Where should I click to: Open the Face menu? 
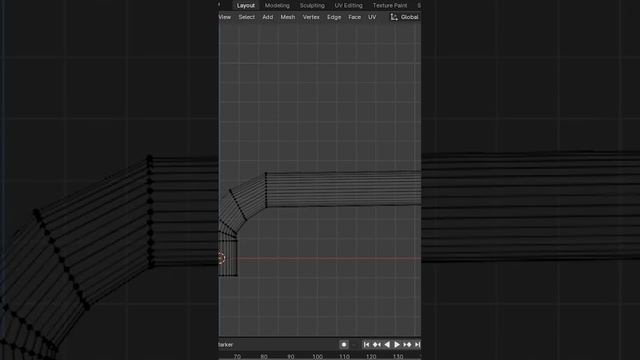354,17
